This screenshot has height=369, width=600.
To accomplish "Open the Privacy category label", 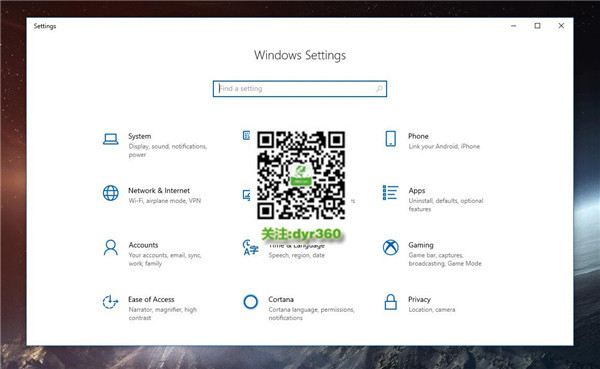I will (x=419, y=299).
